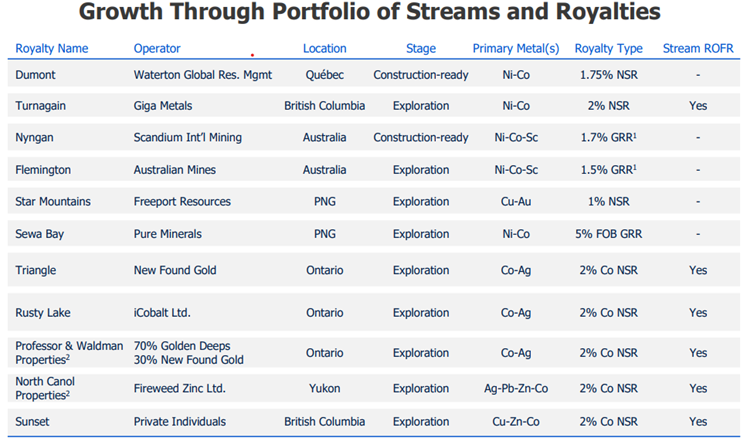Click the Private Individuals operator cell
The image size is (754, 441).
[x=179, y=422]
